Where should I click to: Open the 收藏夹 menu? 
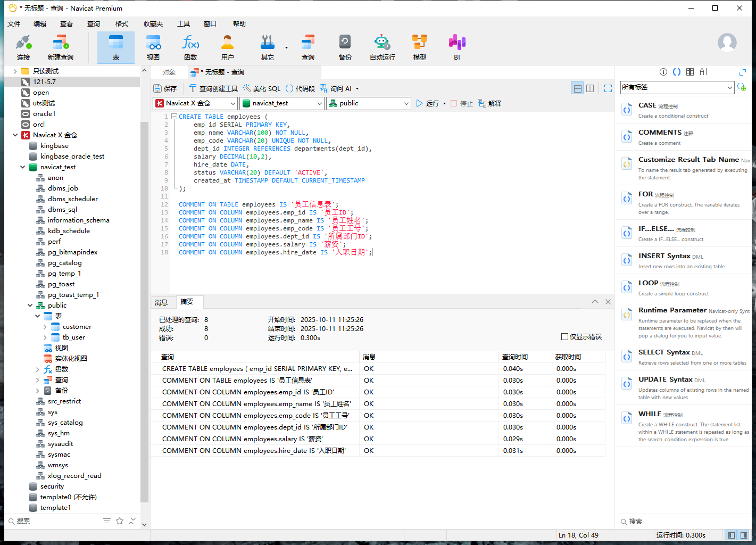coord(153,23)
